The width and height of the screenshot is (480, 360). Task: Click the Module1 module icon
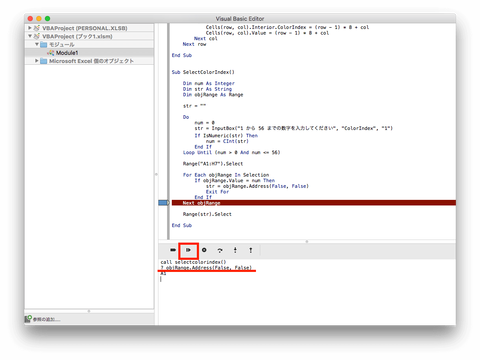point(51,53)
